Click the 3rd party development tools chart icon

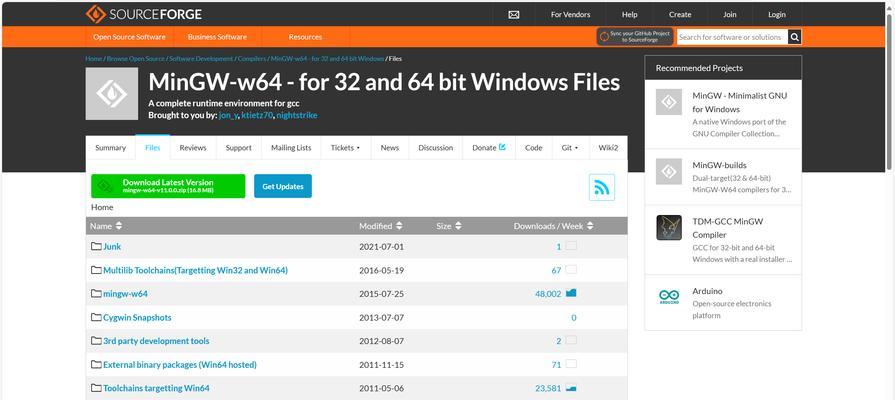(x=571, y=340)
